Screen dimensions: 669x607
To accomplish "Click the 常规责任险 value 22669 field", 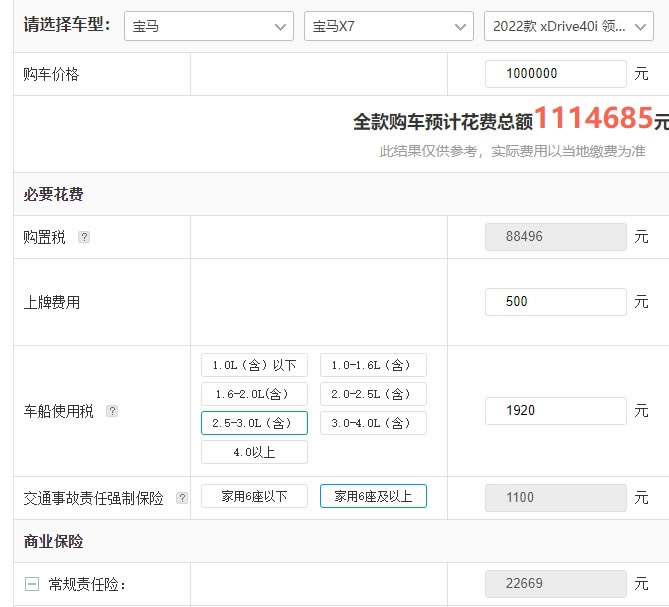I will click(556, 584).
